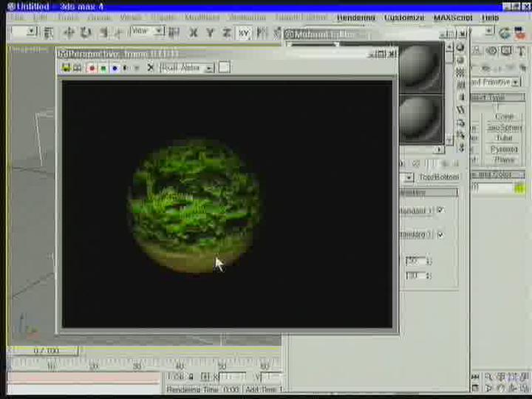Click the time slider showing 0 / 100
Image resolution: width=532 pixels, height=399 pixels.
tap(46, 350)
